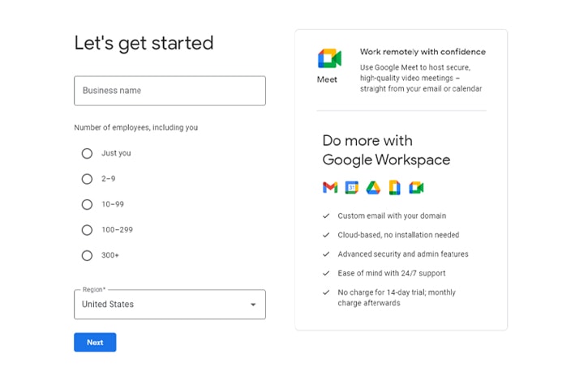Click checkmark beside Advanced security and admin features
The width and height of the screenshot is (588, 371).
tap(326, 254)
